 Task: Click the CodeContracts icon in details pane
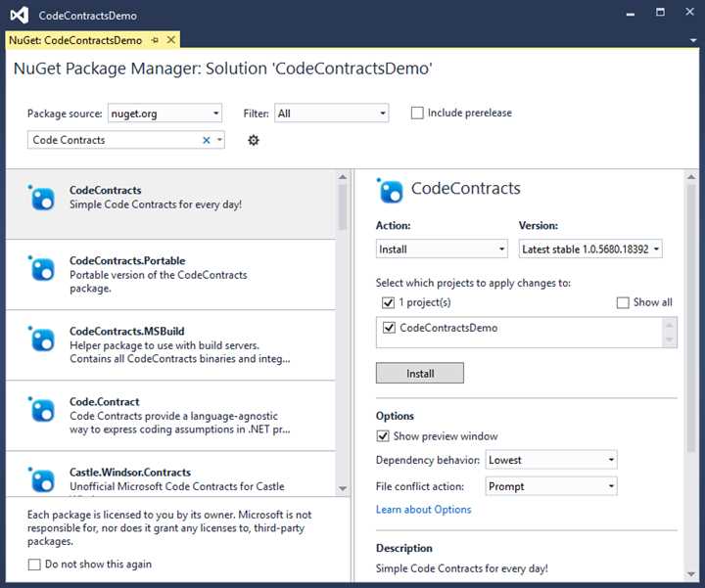390,191
